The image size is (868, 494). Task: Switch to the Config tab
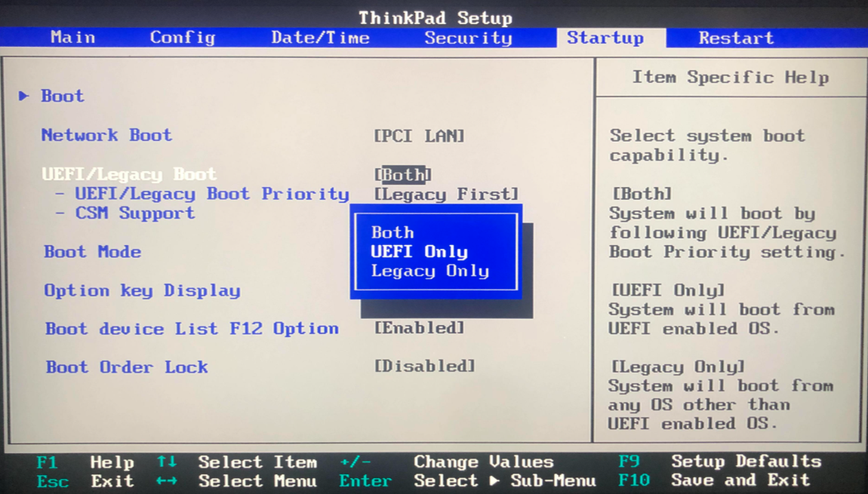pos(182,38)
